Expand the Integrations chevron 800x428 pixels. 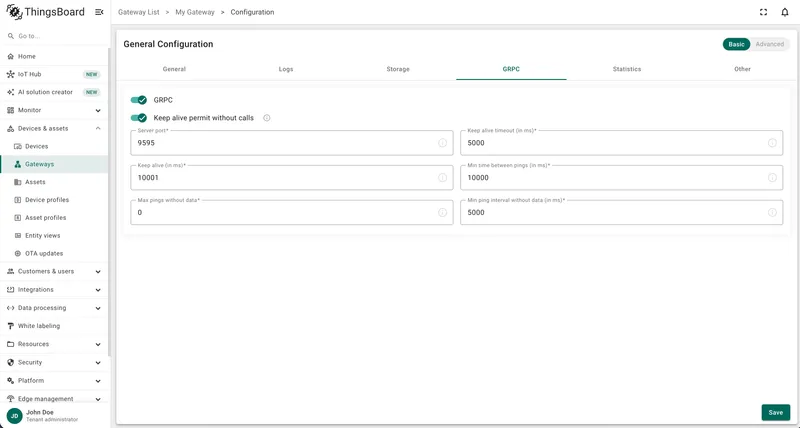tap(98, 290)
